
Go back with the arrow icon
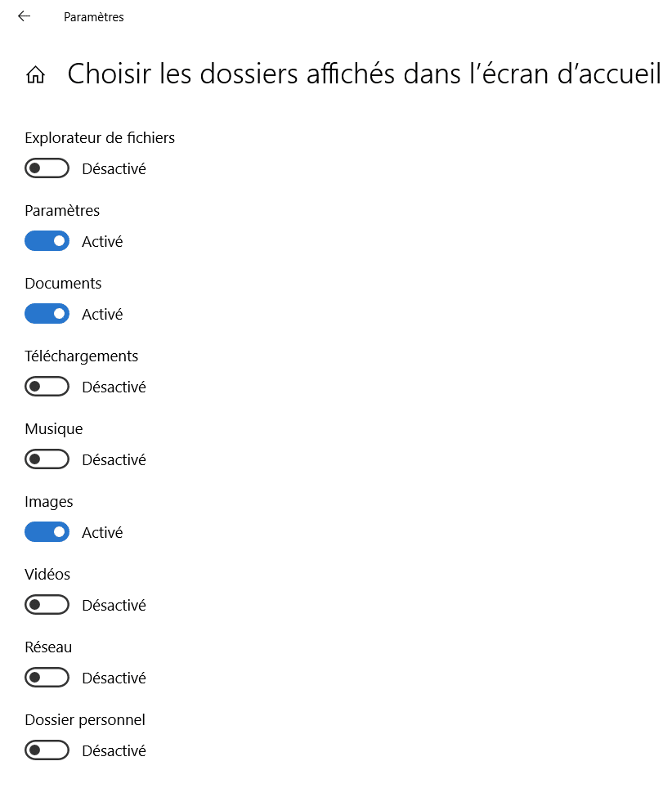[24, 16]
